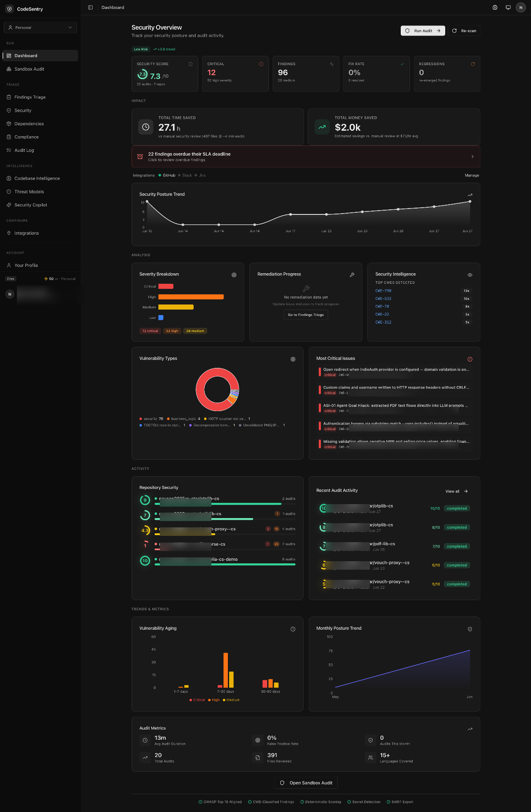Open Threat Models sidebar item

click(40, 192)
